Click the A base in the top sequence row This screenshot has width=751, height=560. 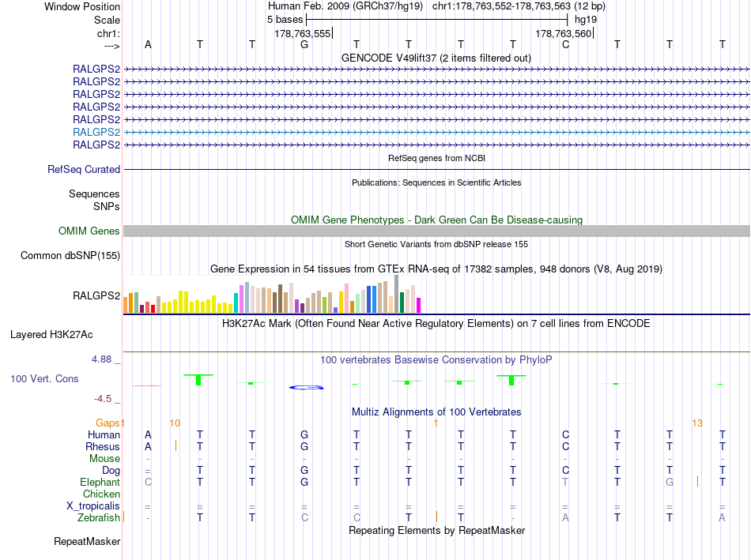click(148, 44)
